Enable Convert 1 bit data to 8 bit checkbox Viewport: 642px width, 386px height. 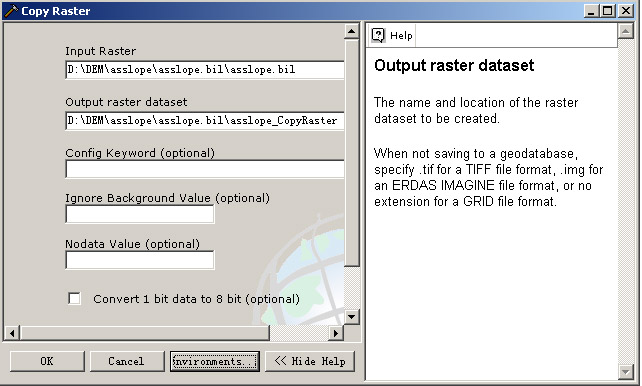pyautogui.click(x=75, y=298)
